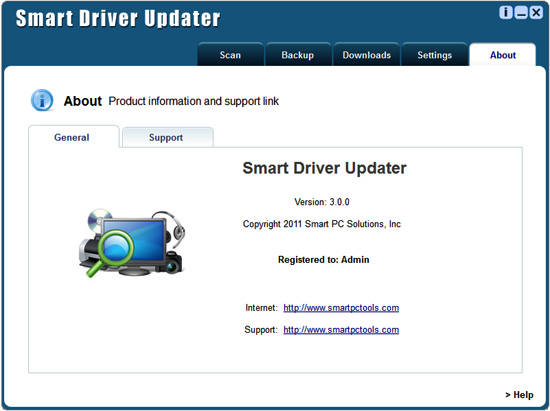Click the Smart Driver Updater title logo
This screenshot has height=411, width=550.
click(118, 18)
